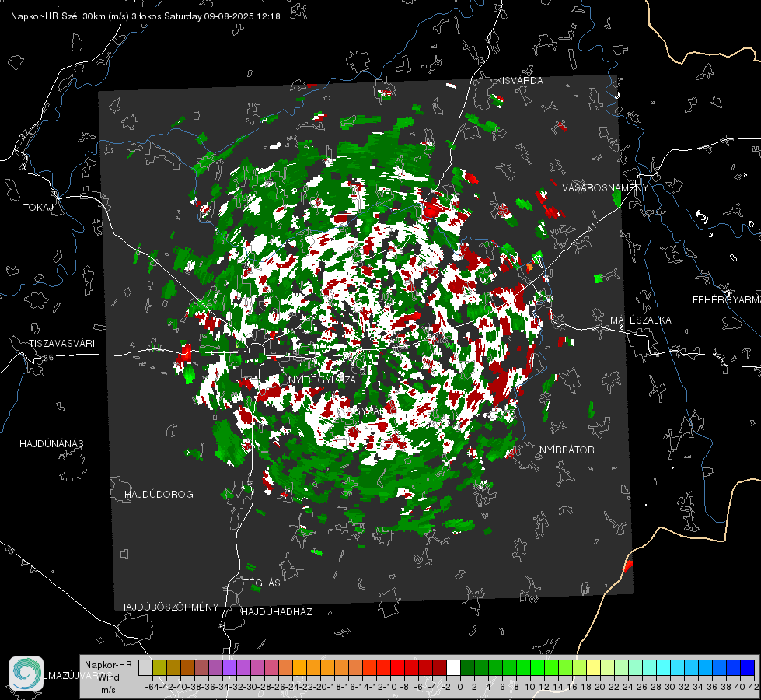The height and width of the screenshot is (700, 761).
Task: Select the NYÍREGYHÁZA city label
Action: pyautogui.click(x=322, y=380)
